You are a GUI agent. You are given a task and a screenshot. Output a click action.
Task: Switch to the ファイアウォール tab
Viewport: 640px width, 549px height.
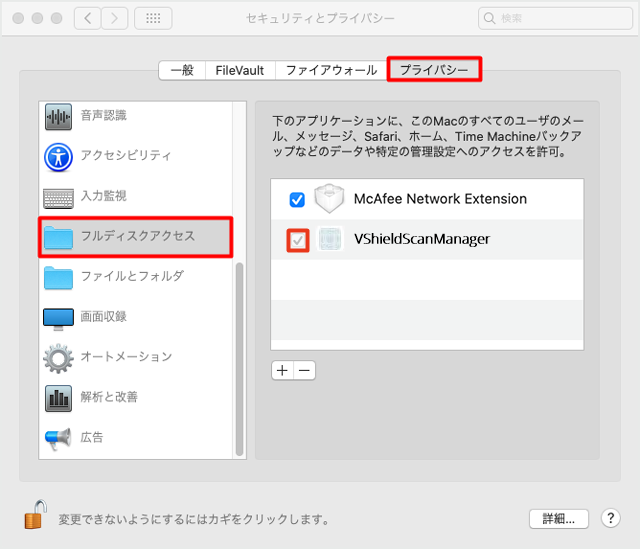click(x=331, y=70)
